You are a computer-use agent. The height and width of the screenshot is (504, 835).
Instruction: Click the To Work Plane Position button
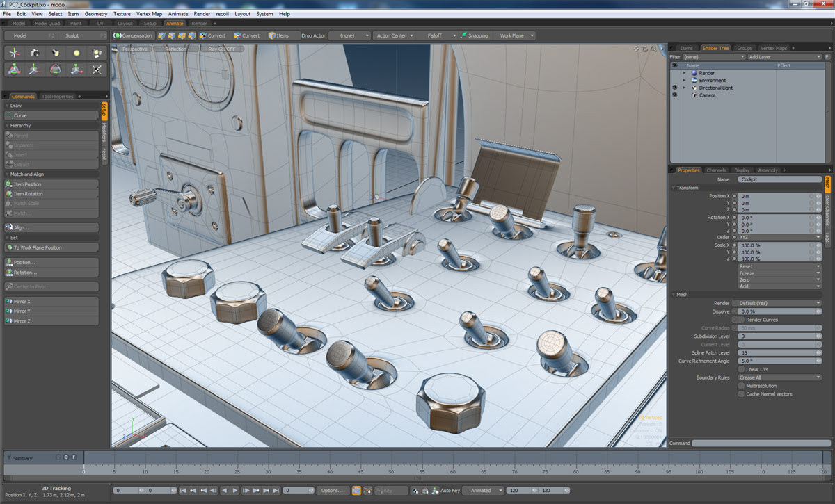coord(50,247)
